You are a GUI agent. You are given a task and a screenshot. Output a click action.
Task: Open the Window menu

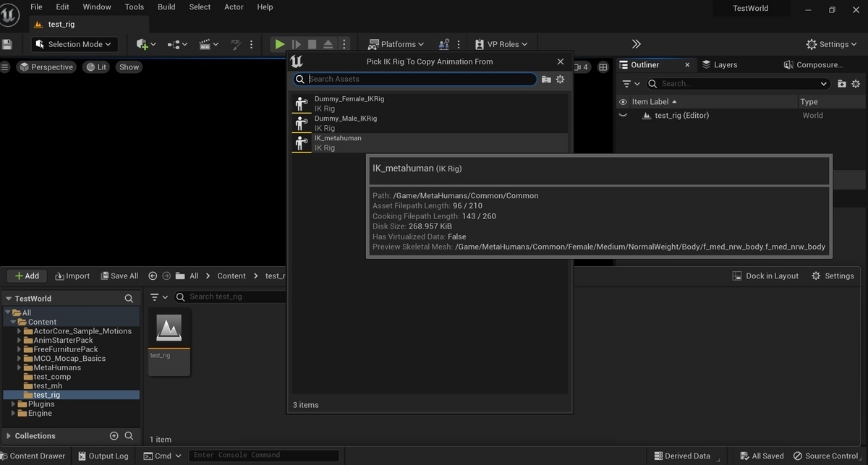pos(97,7)
